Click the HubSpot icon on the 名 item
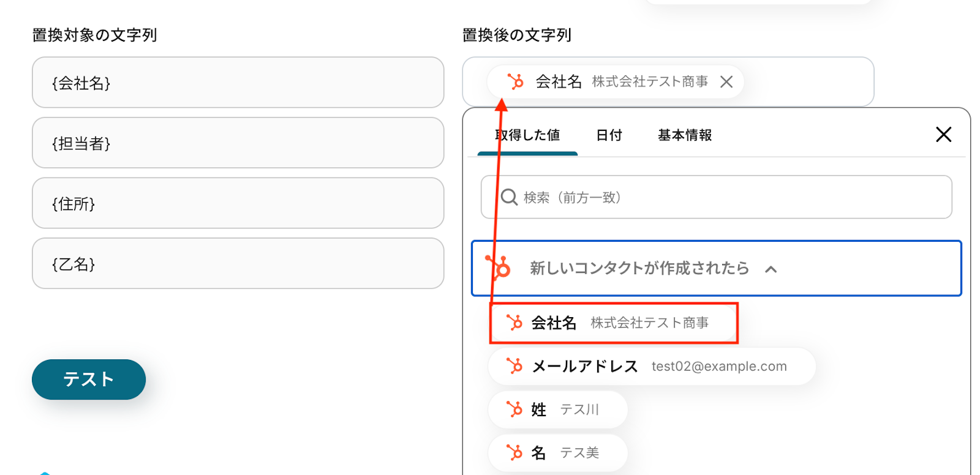The image size is (980, 475). (x=514, y=452)
